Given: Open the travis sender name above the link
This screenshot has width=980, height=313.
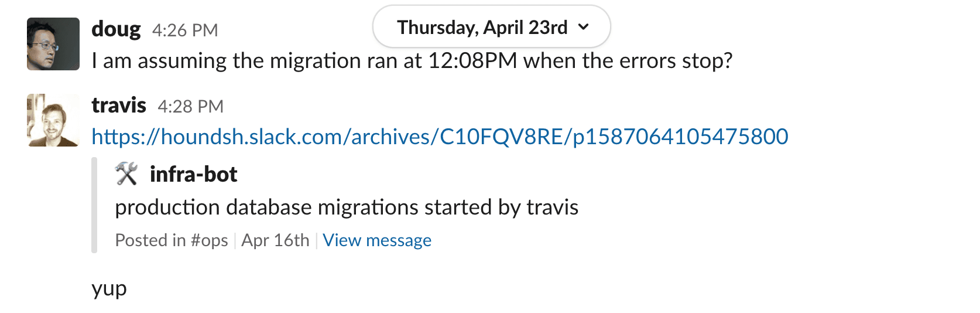Looking at the screenshot, I should pos(119,106).
